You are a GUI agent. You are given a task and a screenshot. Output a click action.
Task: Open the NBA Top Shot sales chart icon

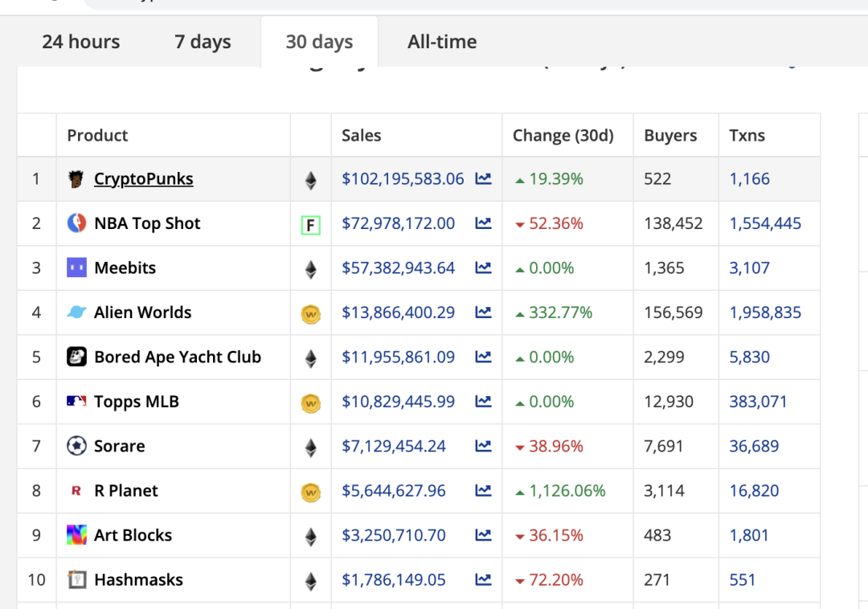pos(483,223)
